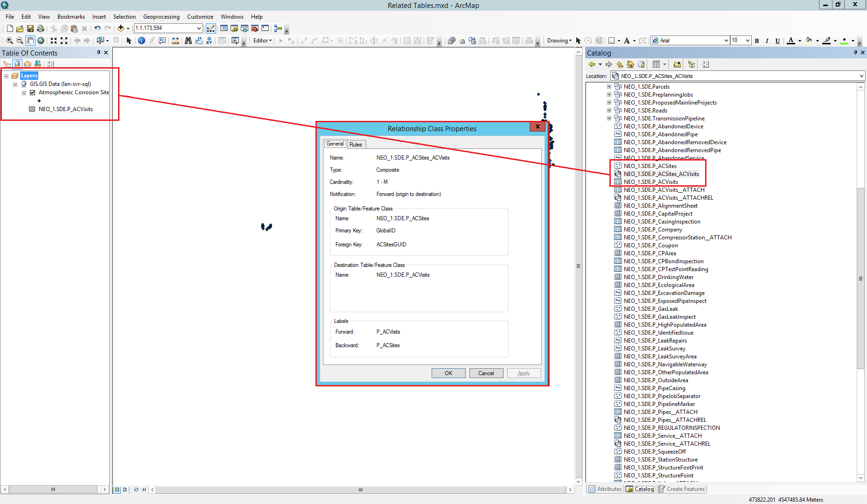
Task: Print the map
Action: click(x=41, y=28)
